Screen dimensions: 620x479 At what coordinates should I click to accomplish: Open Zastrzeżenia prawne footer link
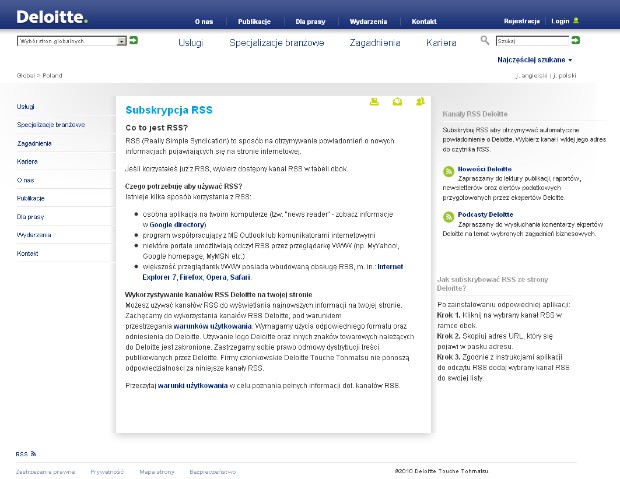point(45,472)
